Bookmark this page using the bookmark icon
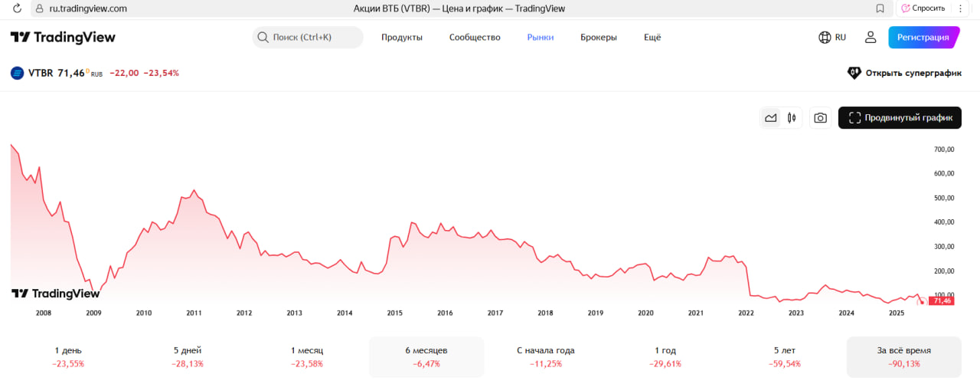The height and width of the screenshot is (384, 980). (880, 8)
